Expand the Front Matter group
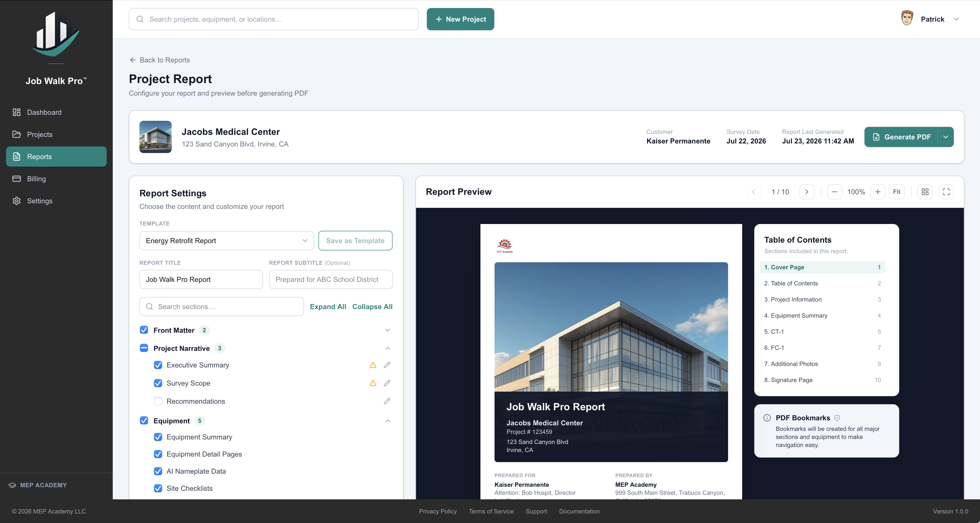Screen dimensions: 980x523 tap(387, 330)
